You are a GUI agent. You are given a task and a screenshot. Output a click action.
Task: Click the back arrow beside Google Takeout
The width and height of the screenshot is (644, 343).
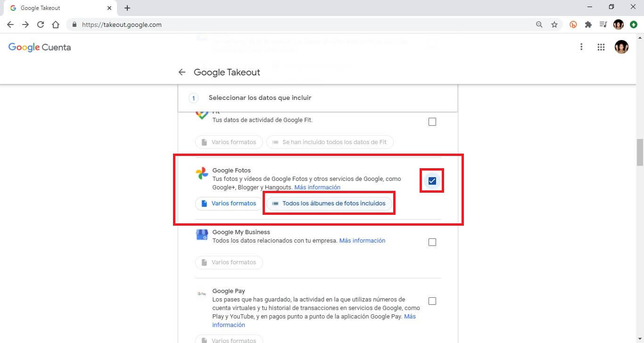(x=182, y=72)
